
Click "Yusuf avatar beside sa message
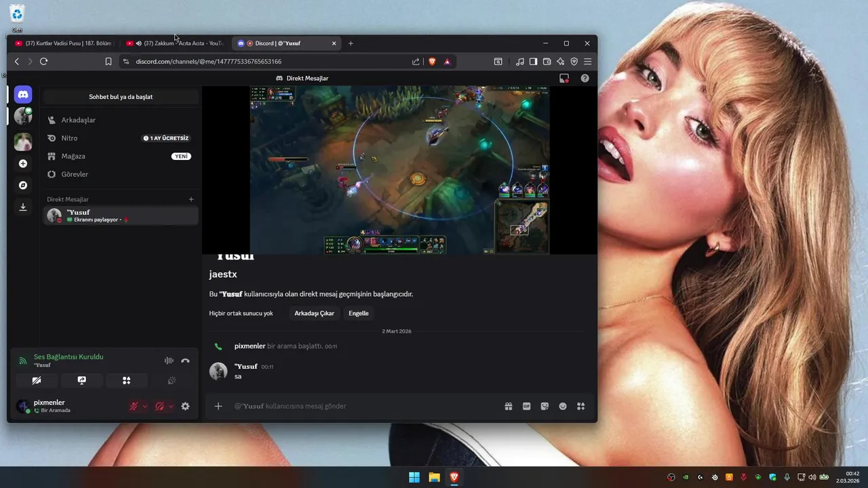point(218,371)
